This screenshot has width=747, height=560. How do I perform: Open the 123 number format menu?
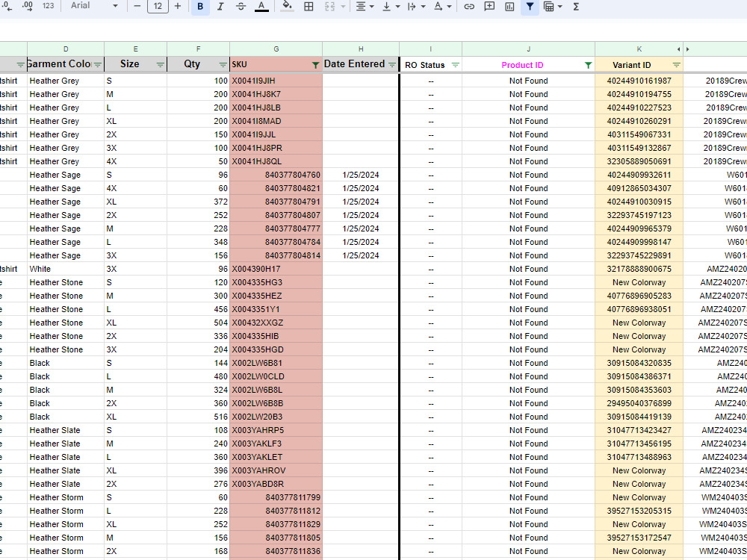pyautogui.click(x=48, y=6)
